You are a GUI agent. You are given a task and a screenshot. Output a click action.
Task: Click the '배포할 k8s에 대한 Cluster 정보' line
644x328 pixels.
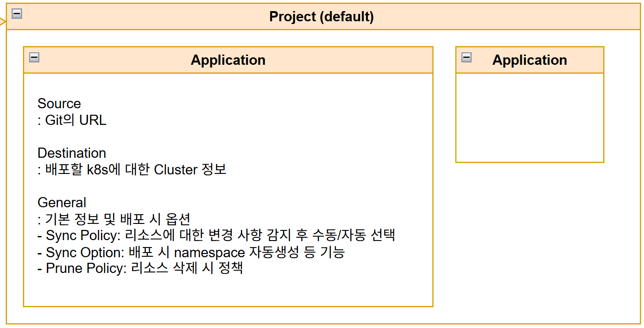(x=132, y=170)
